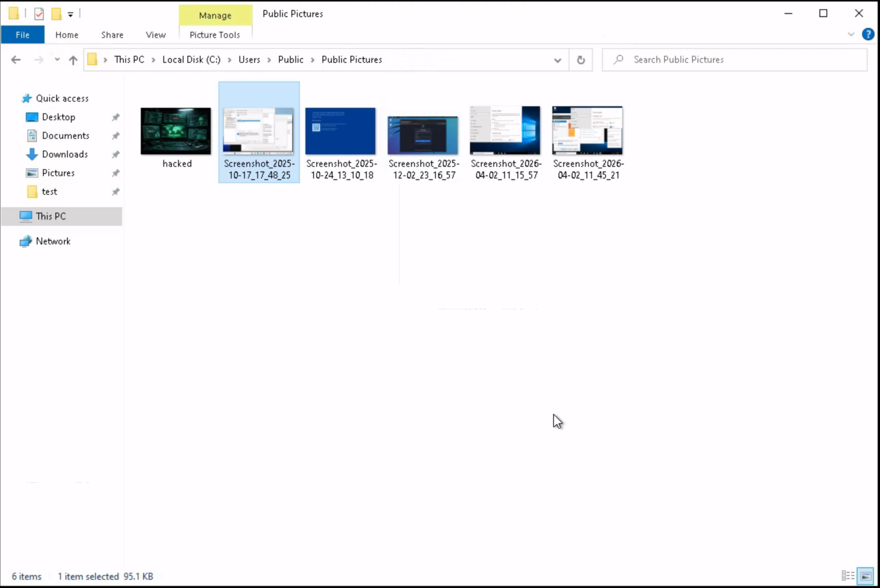
Task: Click the pin icon beside Documents
Action: pyautogui.click(x=115, y=136)
